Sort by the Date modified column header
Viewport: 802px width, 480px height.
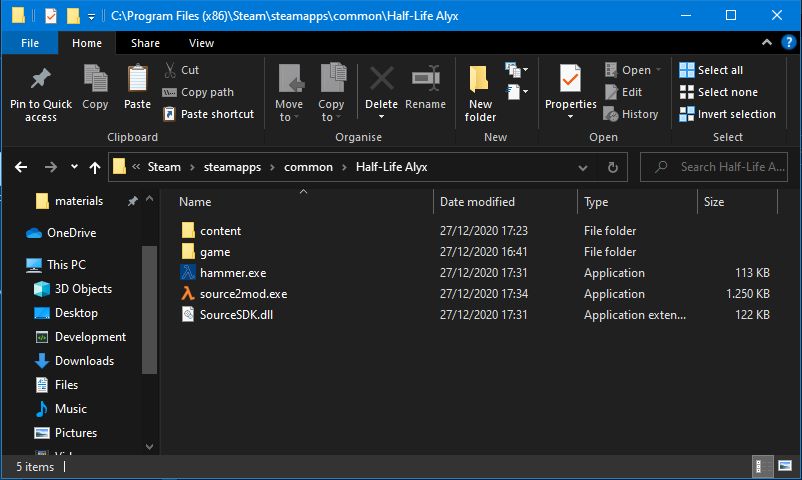click(505, 202)
